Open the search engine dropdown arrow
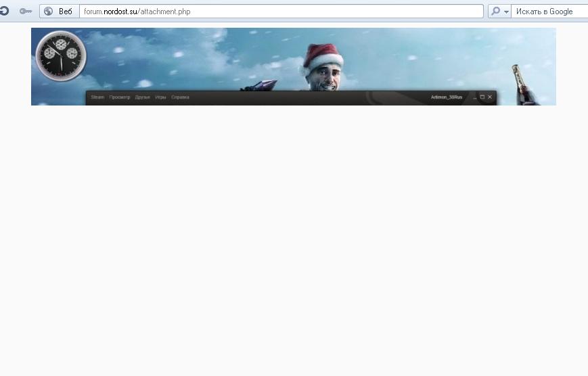The image size is (588, 376). coord(506,12)
